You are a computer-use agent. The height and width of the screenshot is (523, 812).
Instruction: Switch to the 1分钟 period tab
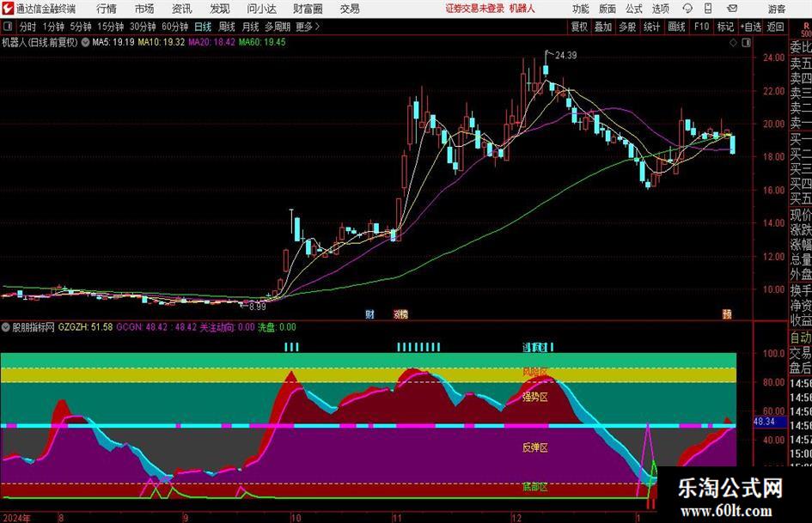(53, 27)
